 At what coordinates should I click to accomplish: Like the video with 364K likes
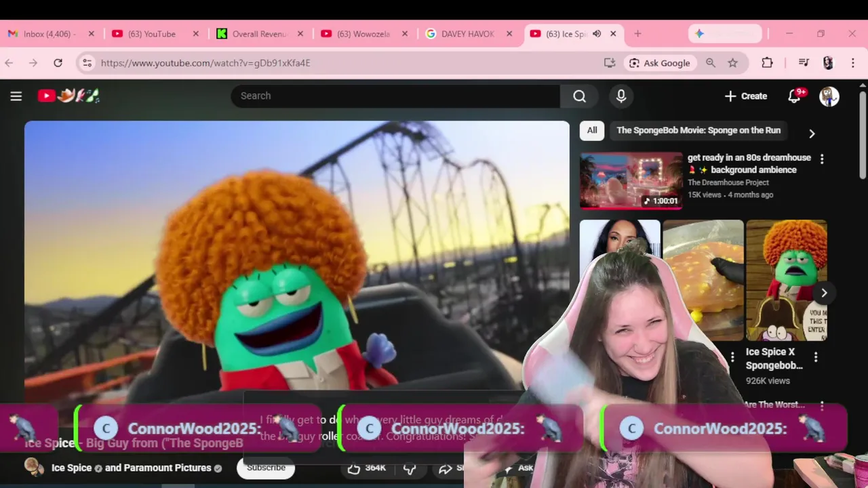coord(367,468)
